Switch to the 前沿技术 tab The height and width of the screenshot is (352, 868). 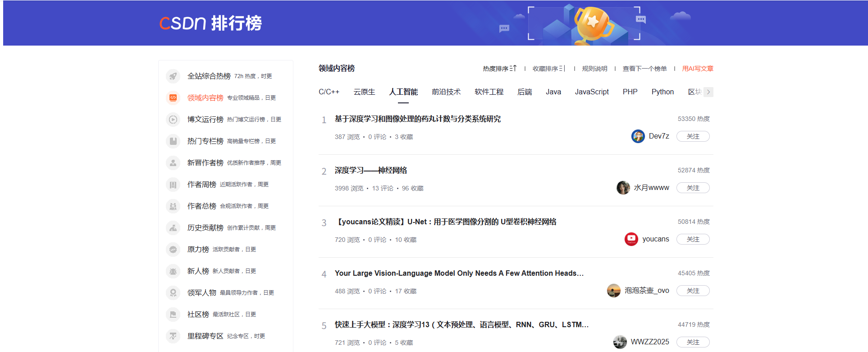[x=446, y=92]
